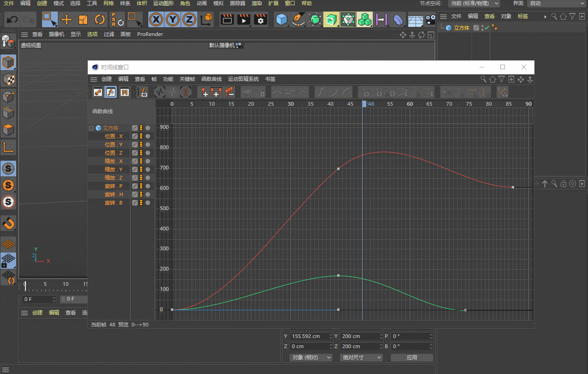Select Polygons mode in left sidebar
The width and height of the screenshot is (588, 374).
[9, 130]
